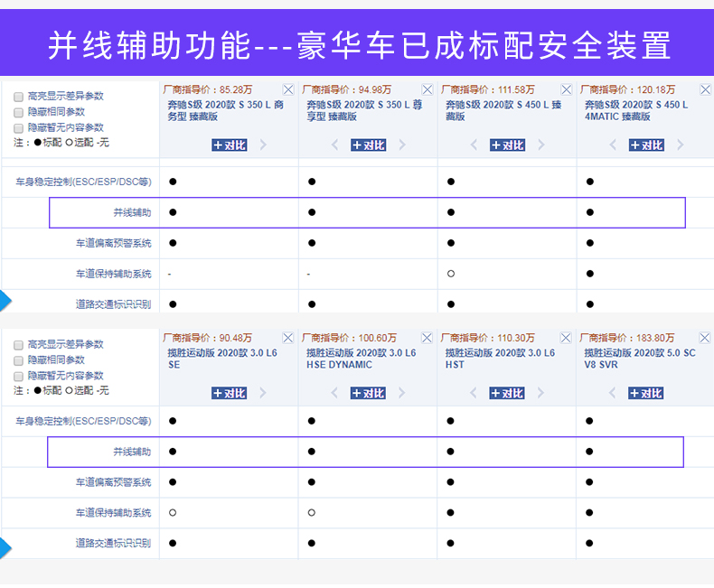Move 揽胜运动版 3.0 L6 SE column right
714x588 pixels.
coord(263,393)
